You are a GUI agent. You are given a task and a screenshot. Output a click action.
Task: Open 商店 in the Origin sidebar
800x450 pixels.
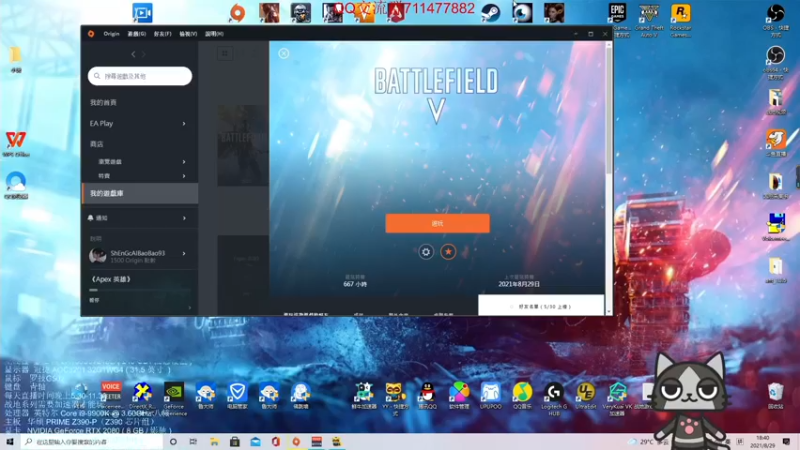[96, 144]
